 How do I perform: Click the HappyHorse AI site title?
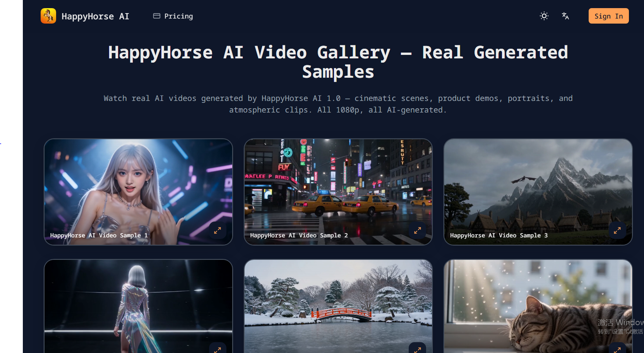pos(95,16)
